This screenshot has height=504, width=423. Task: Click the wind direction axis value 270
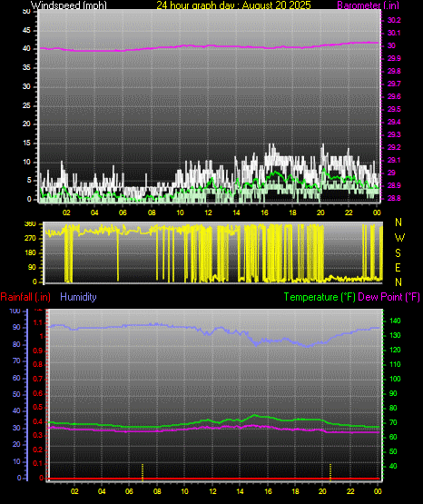30,239
